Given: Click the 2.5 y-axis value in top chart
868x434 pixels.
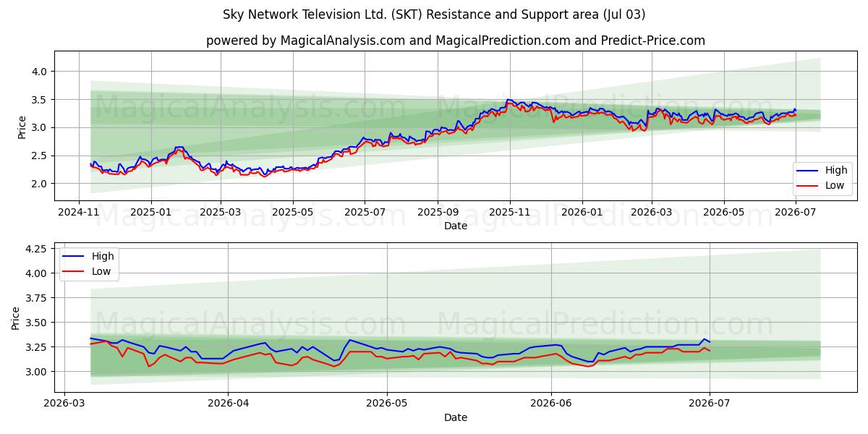Looking at the screenshot, I should 40,156.
